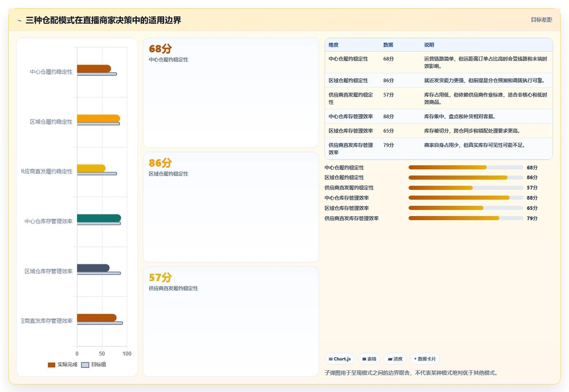
Task: Click the bottom brown 供应商直发库存管理效率 chart bar
Action: click(x=97, y=318)
